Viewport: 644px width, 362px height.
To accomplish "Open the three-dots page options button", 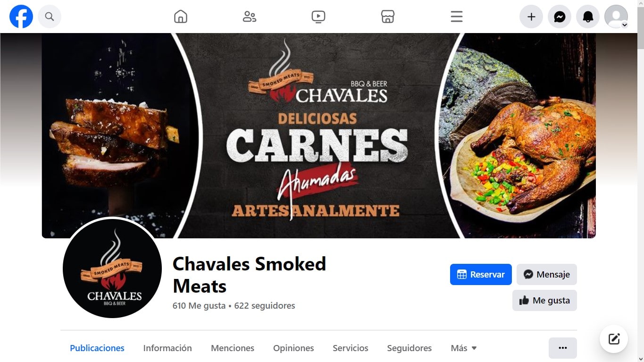I will click(x=562, y=348).
